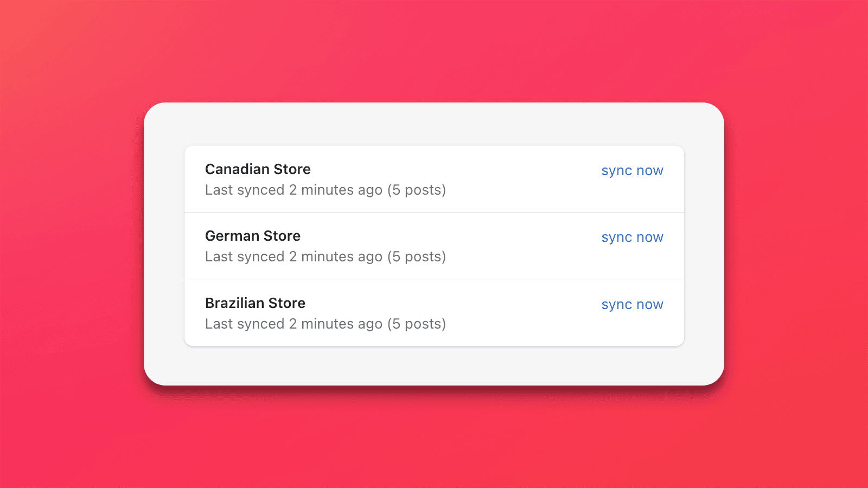Click the German Store title text

[253, 236]
